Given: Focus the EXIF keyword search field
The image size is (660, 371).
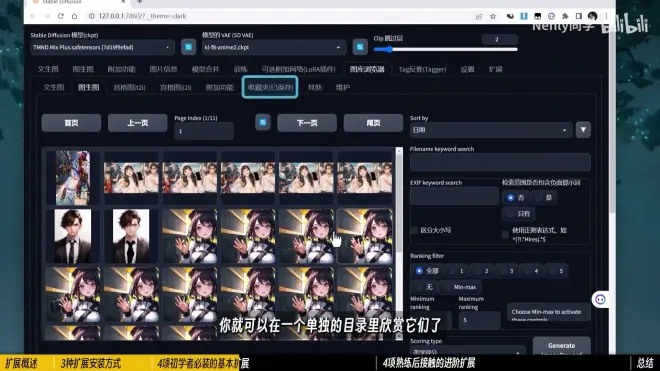Looking at the screenshot, I should (x=454, y=196).
